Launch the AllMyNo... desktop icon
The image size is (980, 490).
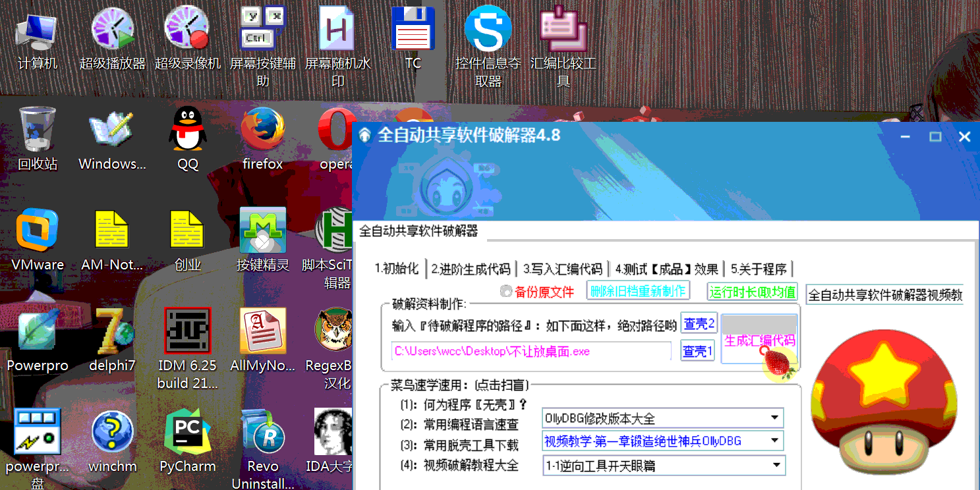tap(263, 340)
